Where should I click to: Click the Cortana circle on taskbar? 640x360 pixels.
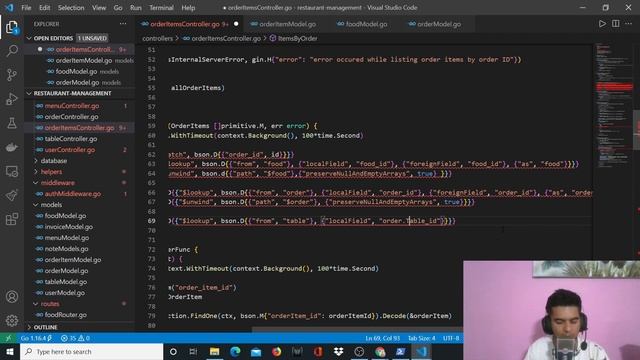[x=173, y=351]
